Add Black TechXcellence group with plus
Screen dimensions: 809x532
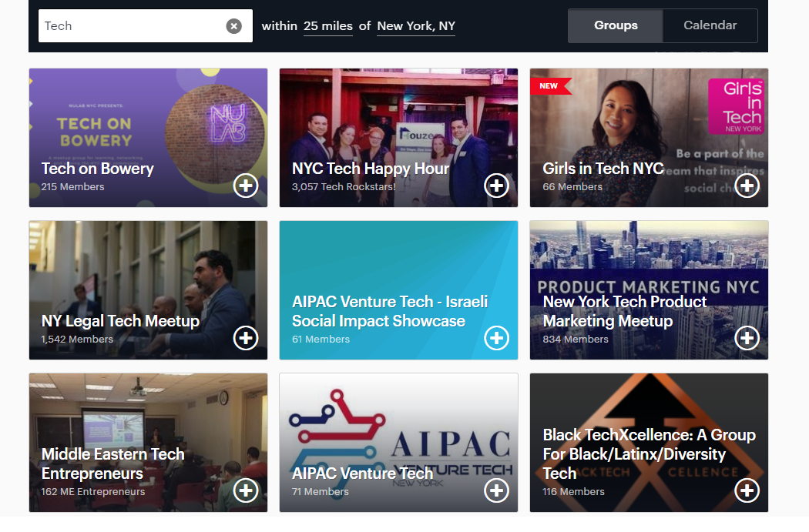pos(747,490)
